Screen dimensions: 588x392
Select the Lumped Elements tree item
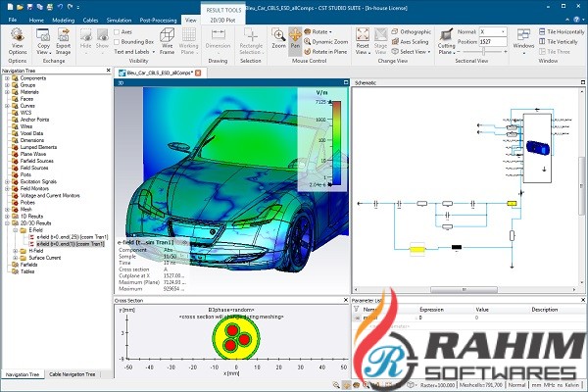point(38,147)
